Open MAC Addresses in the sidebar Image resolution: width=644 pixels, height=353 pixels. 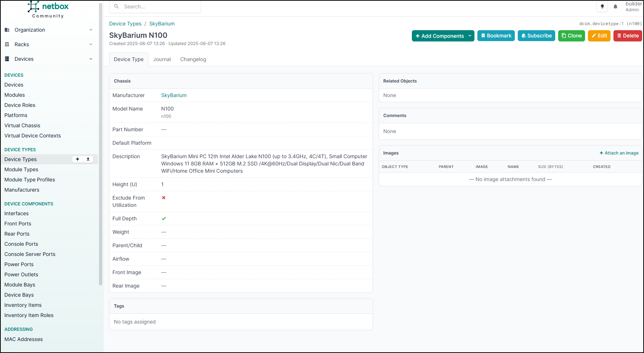tap(24, 339)
